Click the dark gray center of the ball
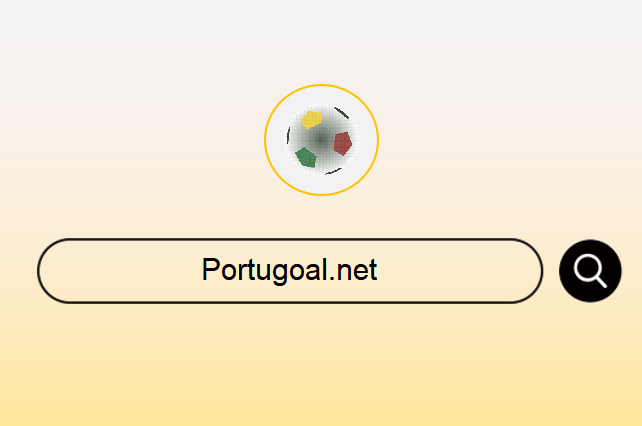Viewport: 642px width, 426px height. click(x=322, y=140)
